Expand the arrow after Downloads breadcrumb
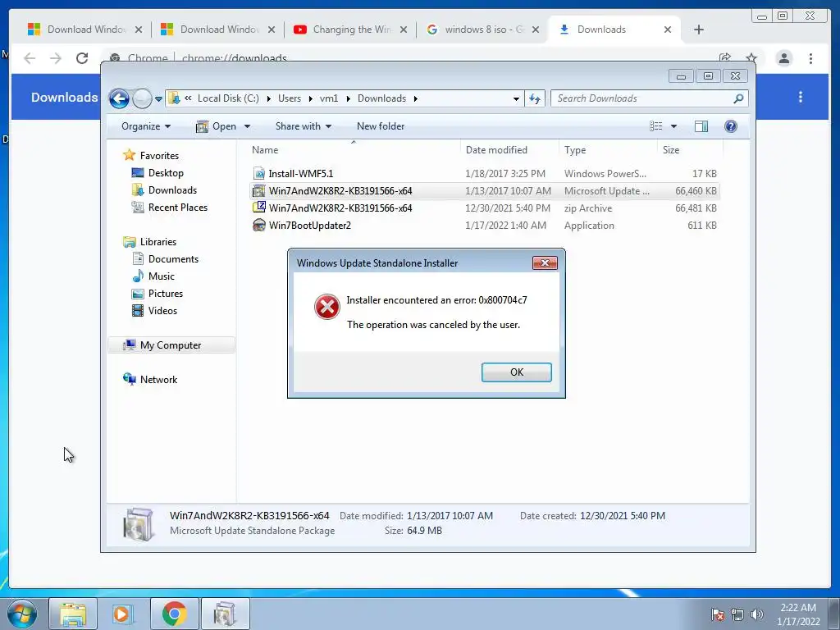Image resolution: width=840 pixels, height=630 pixels. click(x=416, y=98)
